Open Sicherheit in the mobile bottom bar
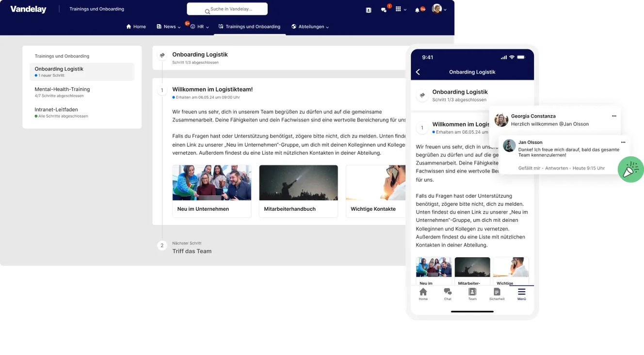Viewport: 644px width, 355px height. point(497,294)
